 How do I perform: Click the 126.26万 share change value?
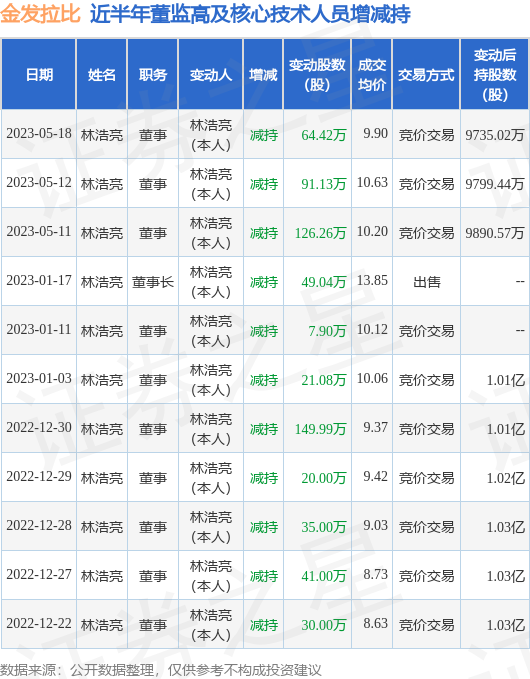(x=320, y=233)
